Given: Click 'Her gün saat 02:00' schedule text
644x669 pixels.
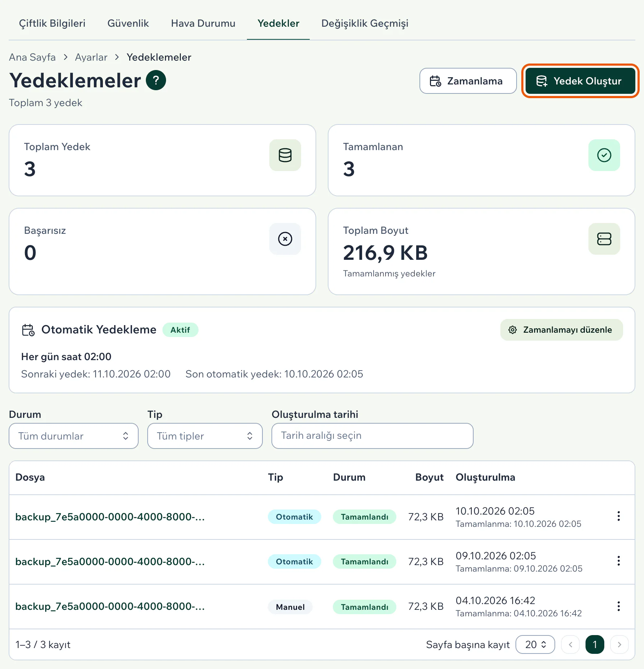Looking at the screenshot, I should 66,357.
